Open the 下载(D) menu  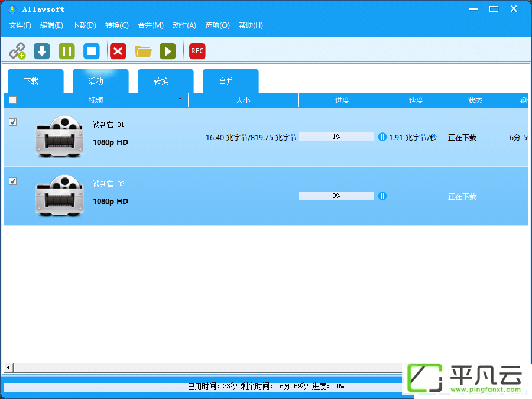[84, 25]
